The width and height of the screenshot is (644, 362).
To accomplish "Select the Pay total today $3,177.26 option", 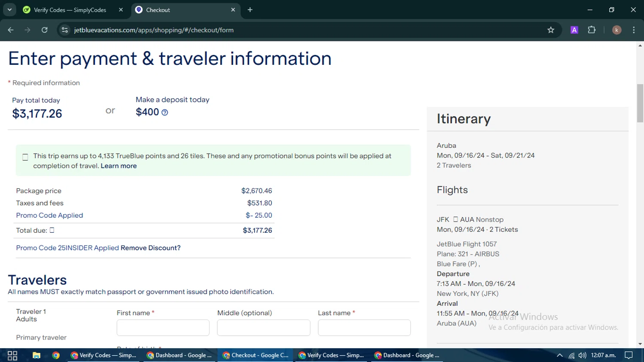I will [x=37, y=108].
